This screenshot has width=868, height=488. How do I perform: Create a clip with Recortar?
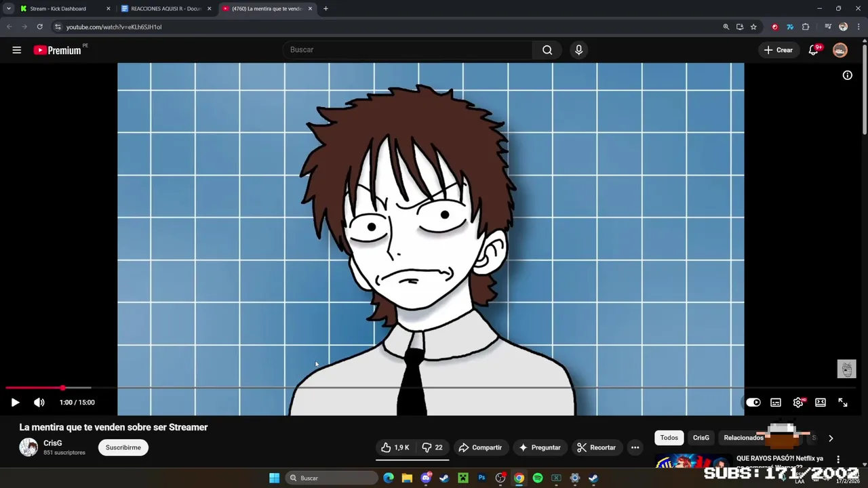coord(596,447)
